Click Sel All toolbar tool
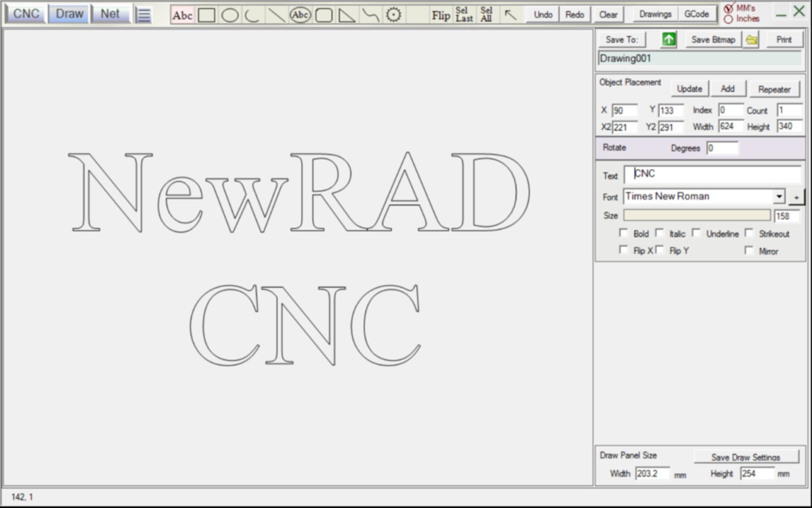The height and width of the screenshot is (508, 812). point(487,15)
